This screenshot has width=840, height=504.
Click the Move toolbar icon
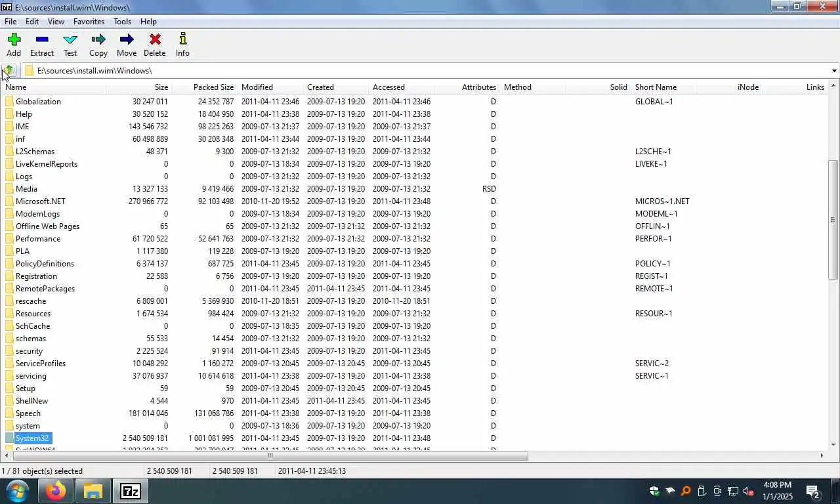click(x=127, y=45)
